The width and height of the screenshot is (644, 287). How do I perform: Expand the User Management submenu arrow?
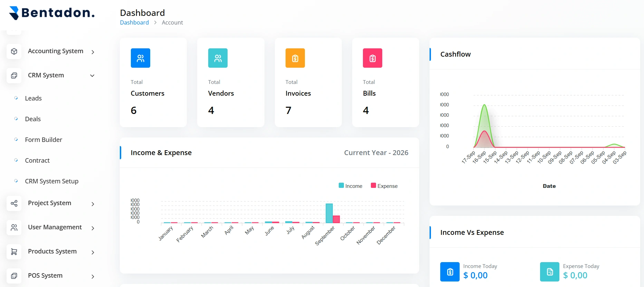(93, 228)
